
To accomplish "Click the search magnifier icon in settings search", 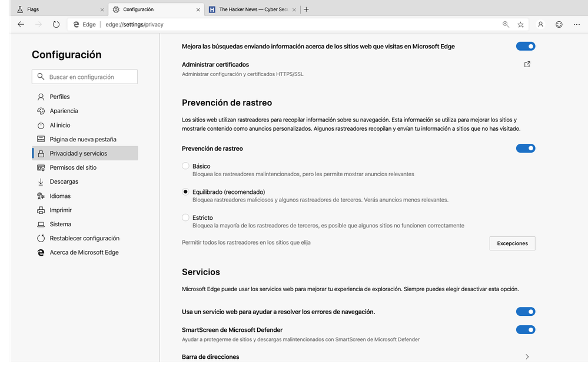I will pyautogui.click(x=41, y=77).
